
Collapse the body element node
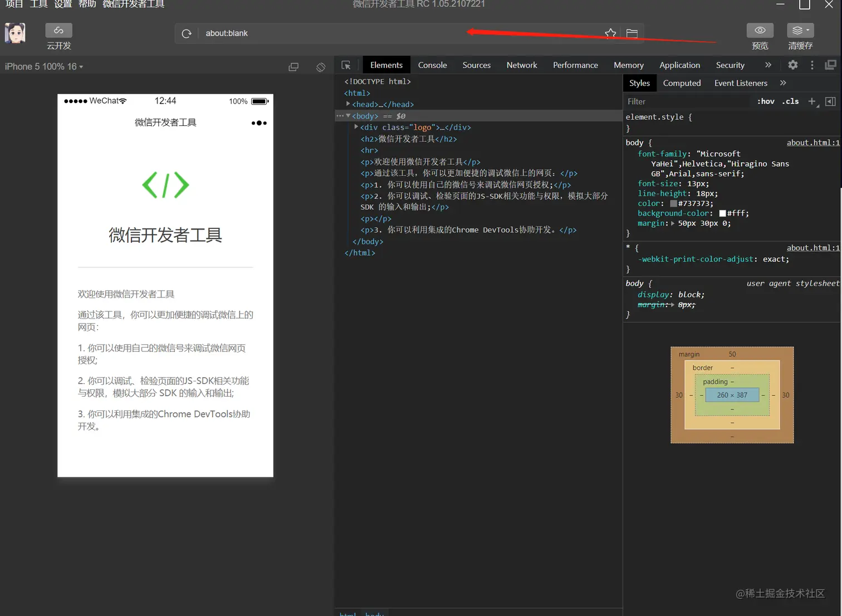click(348, 116)
